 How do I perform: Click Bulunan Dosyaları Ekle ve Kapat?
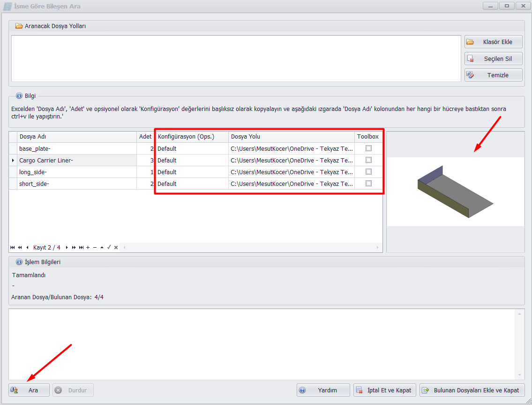click(x=472, y=390)
